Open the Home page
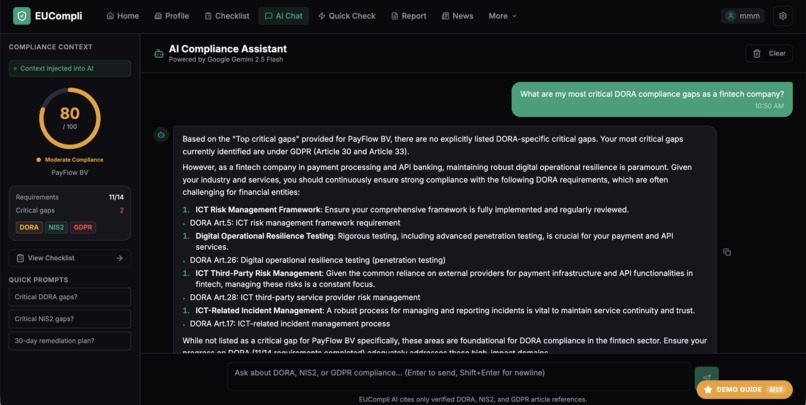 point(122,16)
